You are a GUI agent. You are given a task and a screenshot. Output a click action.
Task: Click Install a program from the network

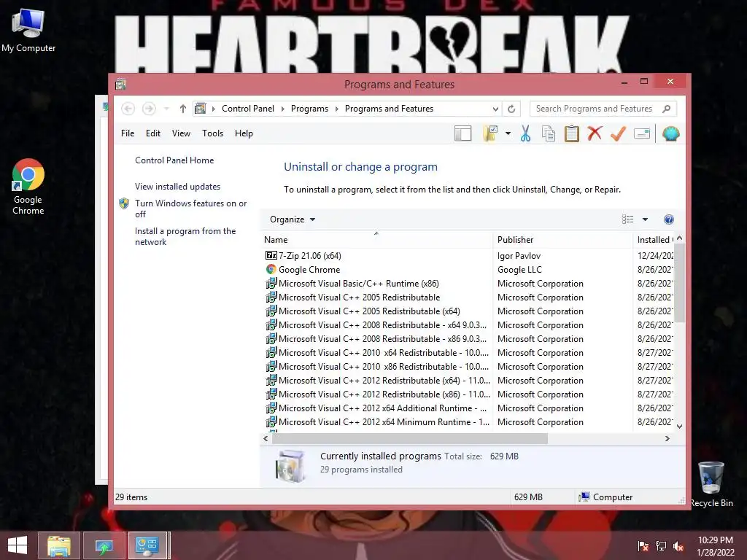pos(185,236)
